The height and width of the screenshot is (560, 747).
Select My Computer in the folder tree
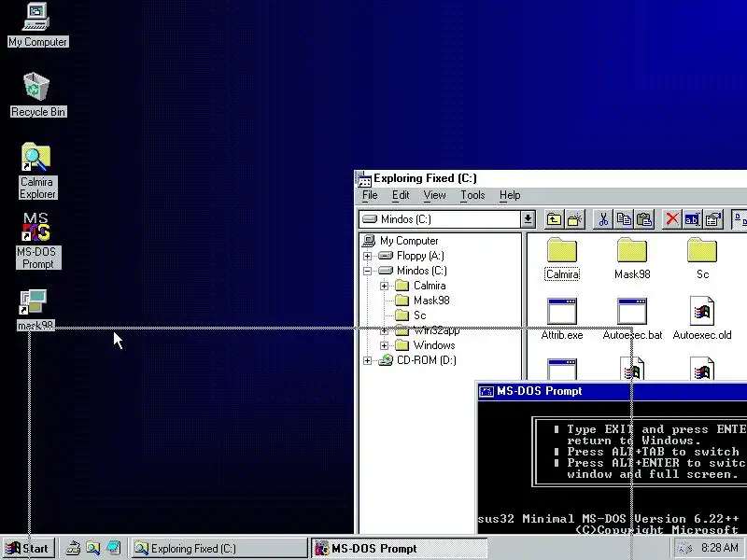coord(409,241)
